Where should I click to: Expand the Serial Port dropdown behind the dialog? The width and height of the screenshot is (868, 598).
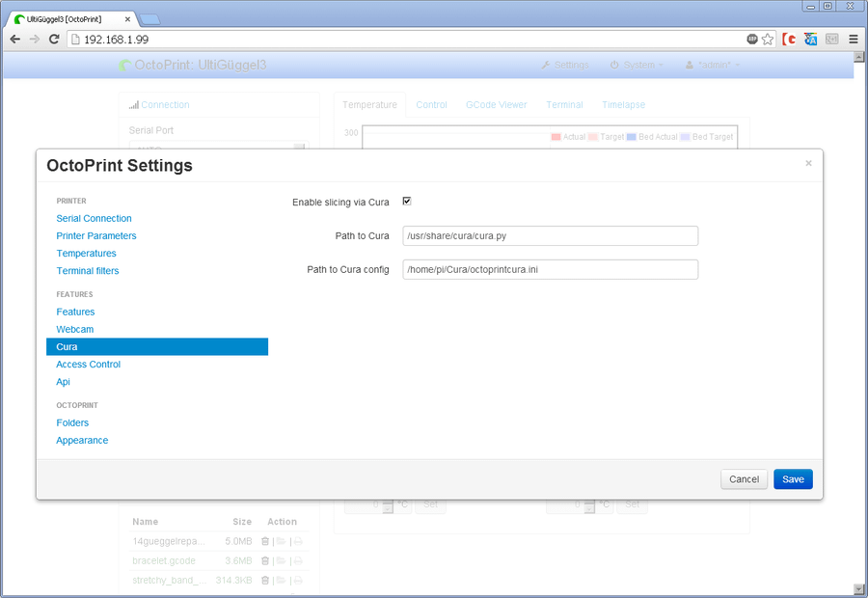click(x=219, y=146)
